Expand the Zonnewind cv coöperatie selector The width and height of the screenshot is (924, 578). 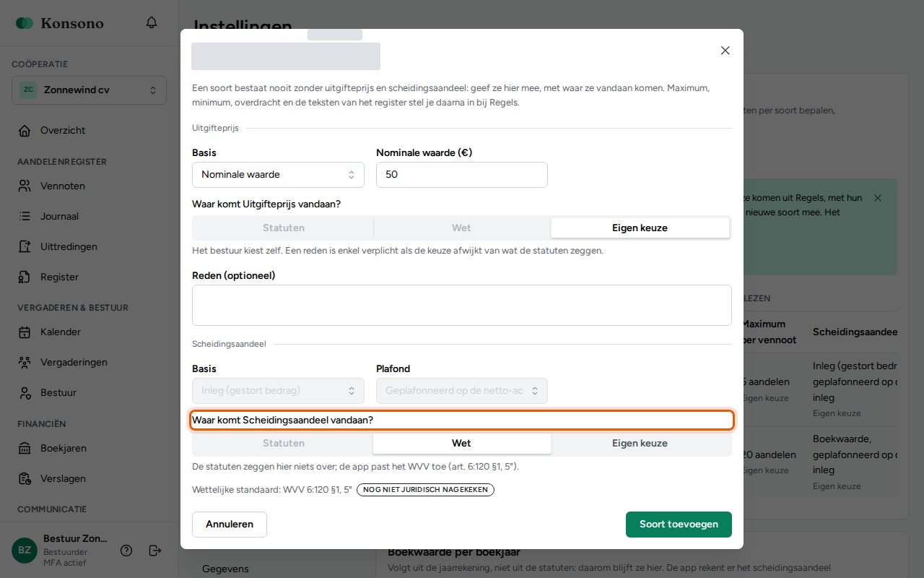[89, 90]
